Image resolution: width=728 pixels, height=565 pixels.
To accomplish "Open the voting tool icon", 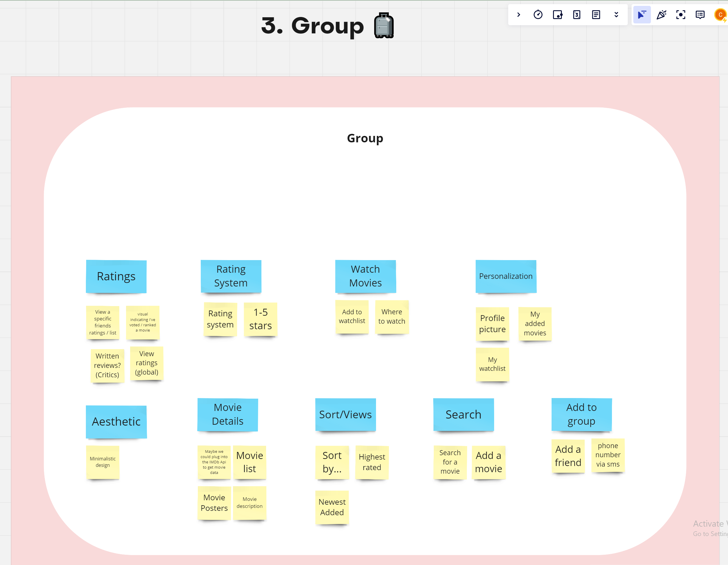I will tap(557, 15).
